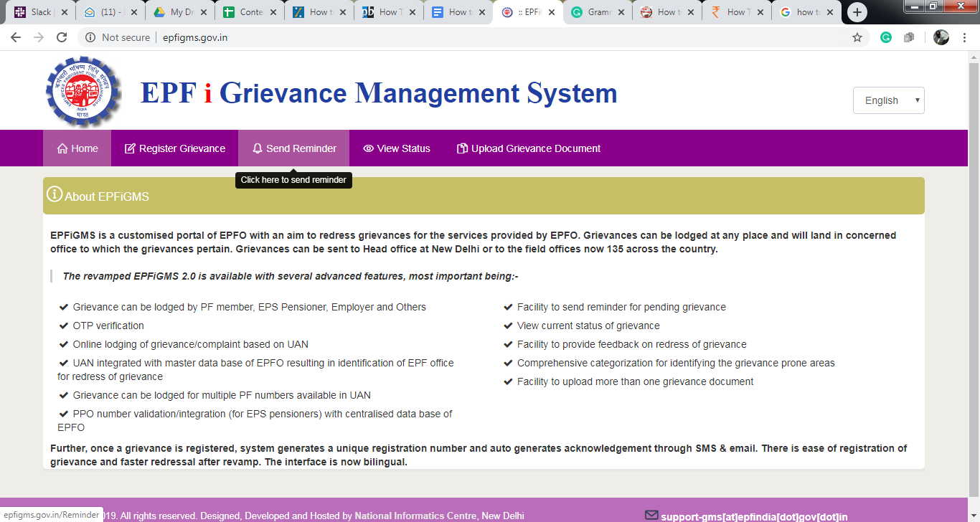The height and width of the screenshot is (522, 980).
Task: Click the 'OTP verification' feature text
Action: point(108,326)
